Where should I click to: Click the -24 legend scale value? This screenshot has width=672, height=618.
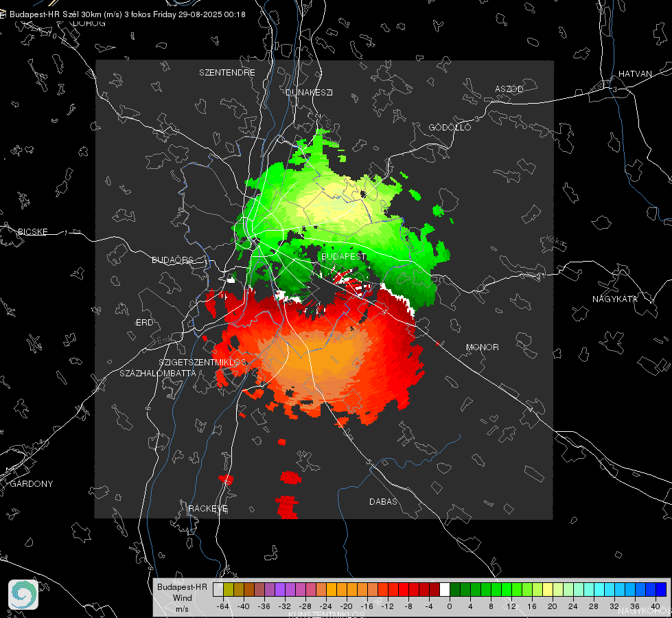326,607
